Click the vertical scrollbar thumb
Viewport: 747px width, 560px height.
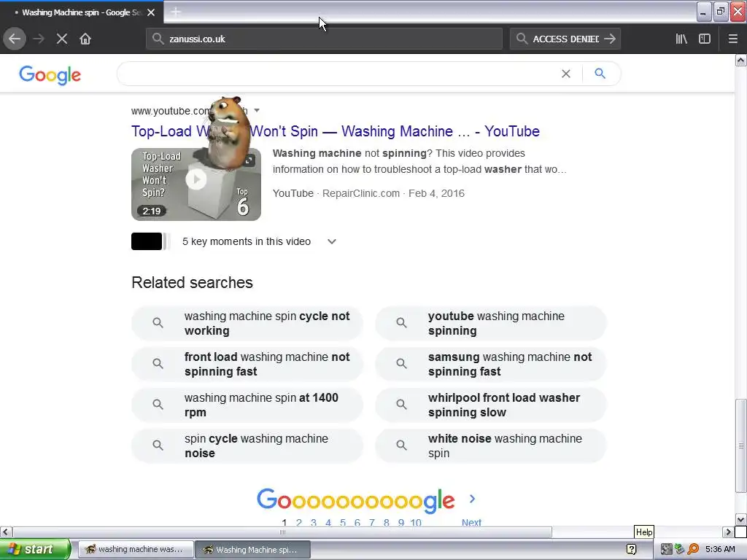coord(741,446)
